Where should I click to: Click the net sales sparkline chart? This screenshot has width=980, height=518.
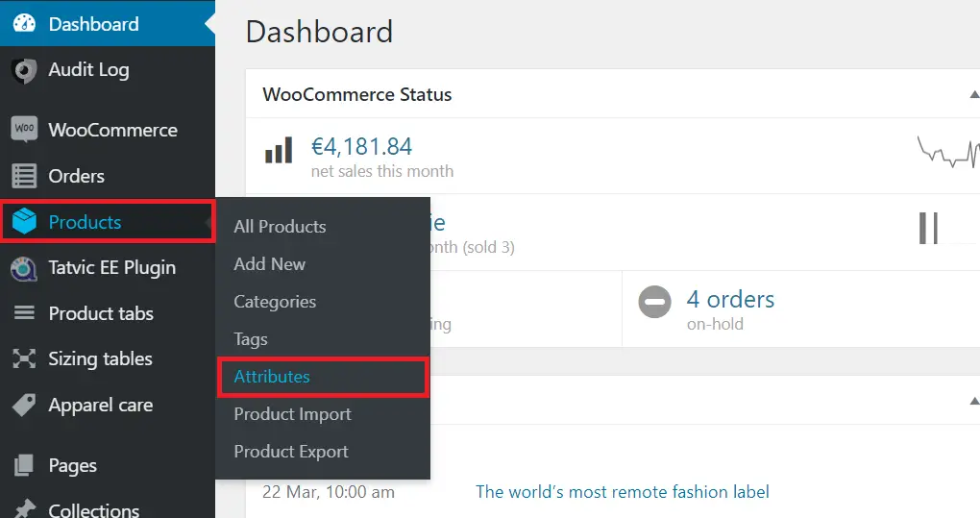pyautogui.click(x=948, y=152)
